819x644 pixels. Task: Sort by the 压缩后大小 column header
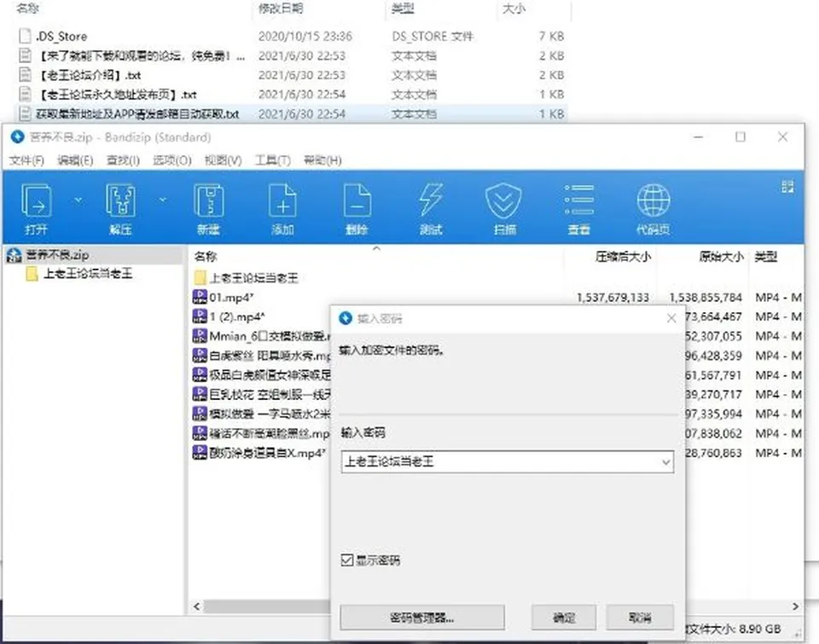tap(623, 257)
